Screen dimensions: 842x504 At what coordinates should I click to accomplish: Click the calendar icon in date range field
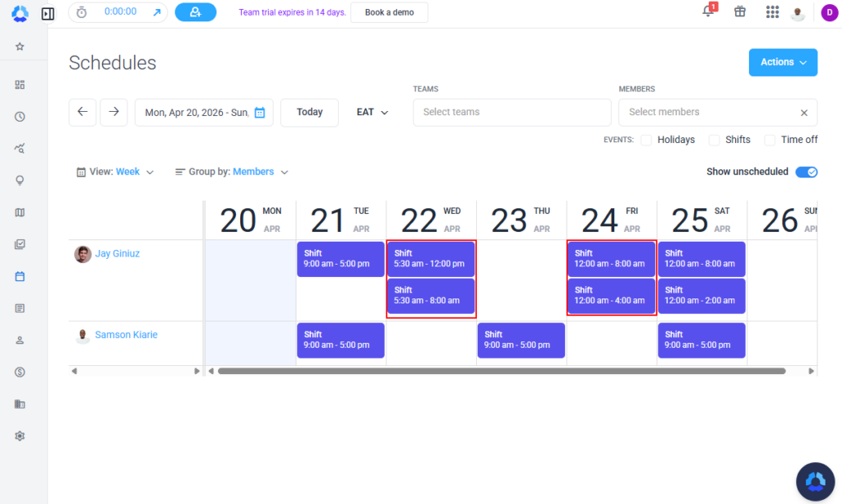(x=260, y=112)
